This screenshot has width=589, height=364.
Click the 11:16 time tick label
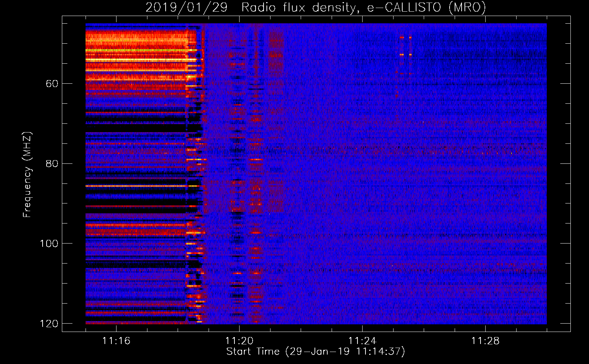pyautogui.click(x=116, y=341)
